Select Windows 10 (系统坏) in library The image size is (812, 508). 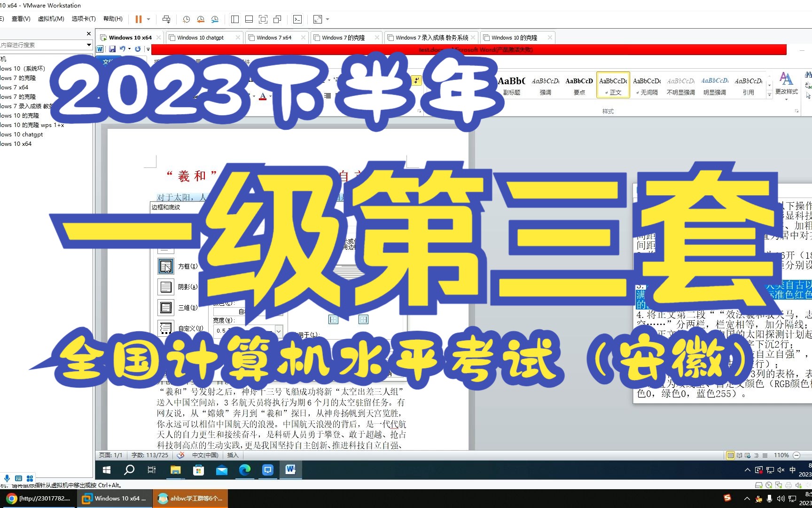(23, 69)
